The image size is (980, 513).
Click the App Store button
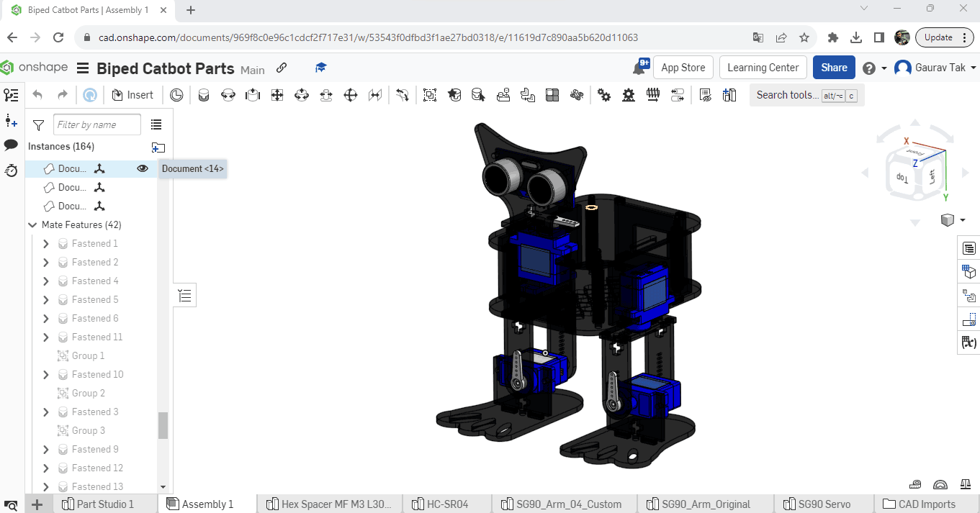click(683, 68)
